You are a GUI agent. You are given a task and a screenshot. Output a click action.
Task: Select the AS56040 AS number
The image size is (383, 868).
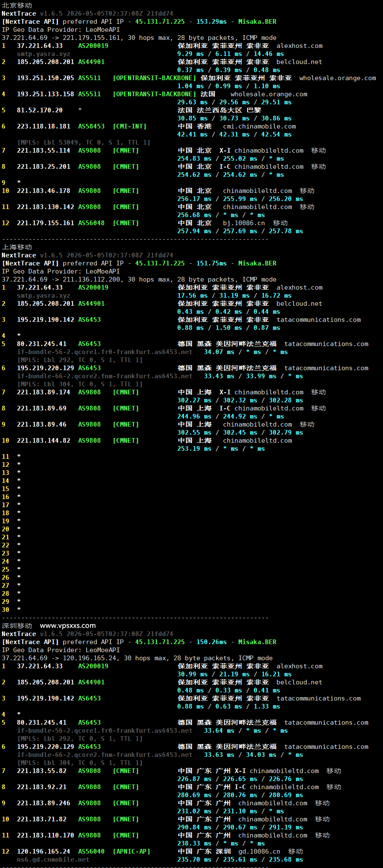pos(92,851)
